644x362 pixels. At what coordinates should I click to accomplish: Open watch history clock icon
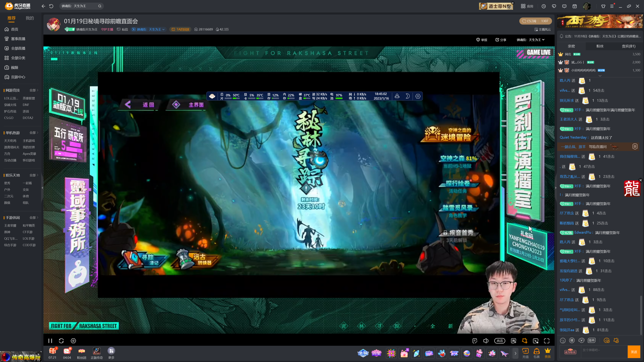tap(544, 6)
